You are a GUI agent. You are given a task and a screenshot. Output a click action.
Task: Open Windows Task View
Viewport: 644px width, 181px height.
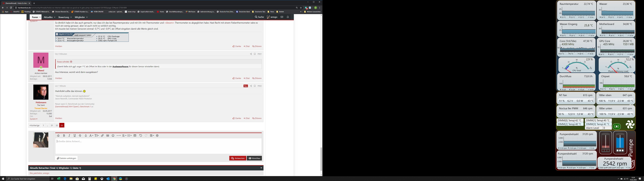coord(52,179)
